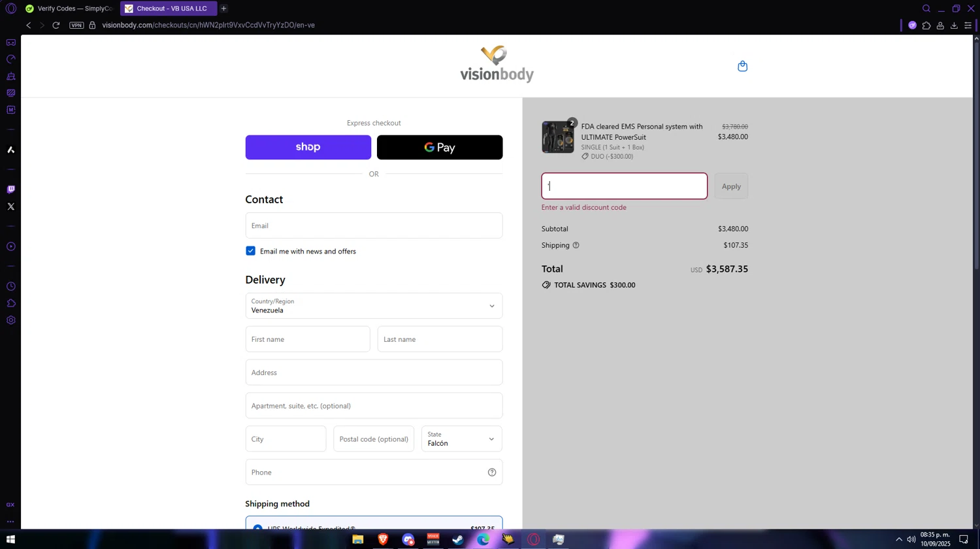Click the Enter a valid discount code error
Image resolution: width=980 pixels, height=549 pixels.
[x=584, y=208]
